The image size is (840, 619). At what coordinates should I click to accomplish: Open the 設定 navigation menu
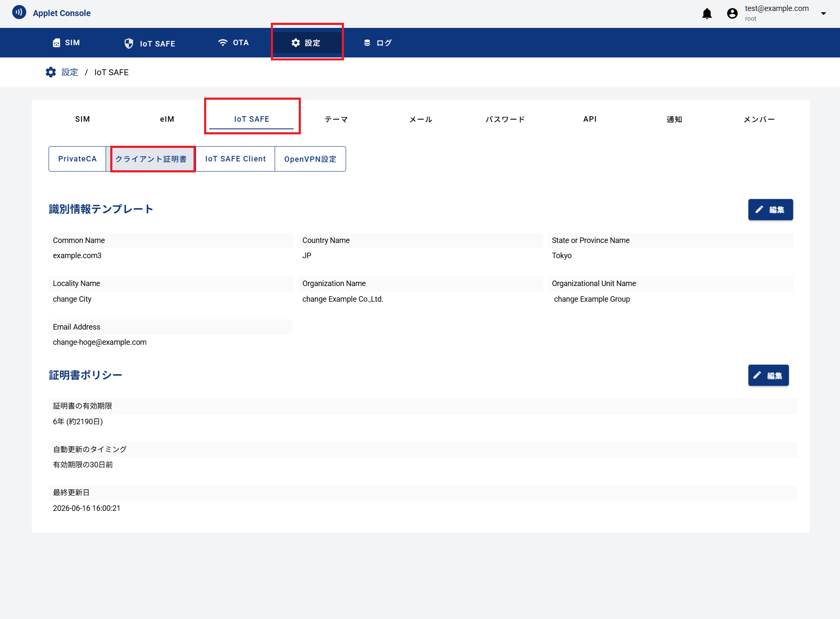click(306, 43)
